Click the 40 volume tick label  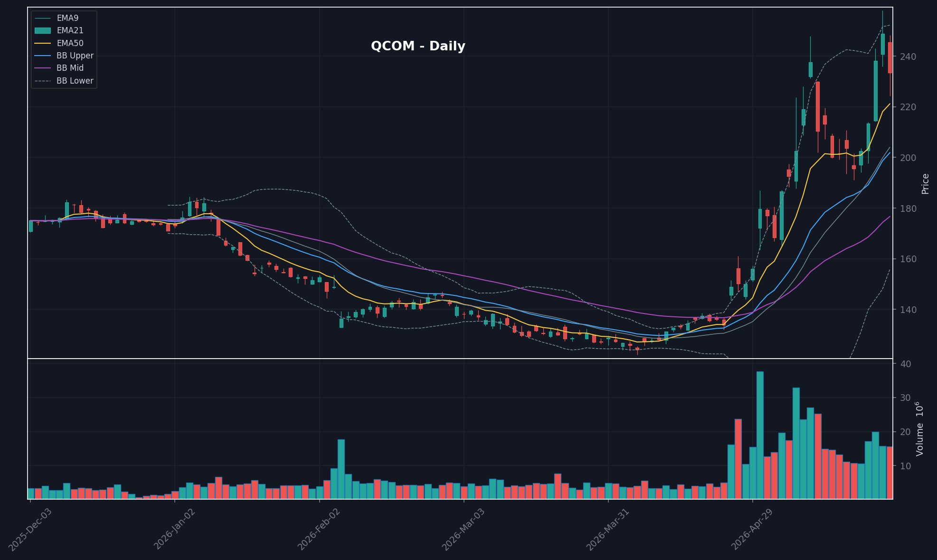click(x=905, y=364)
